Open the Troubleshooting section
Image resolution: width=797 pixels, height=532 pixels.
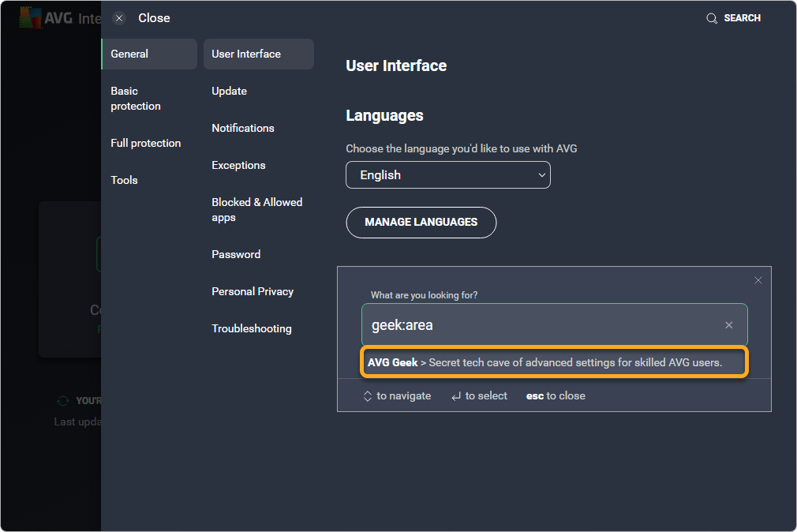[x=252, y=328]
